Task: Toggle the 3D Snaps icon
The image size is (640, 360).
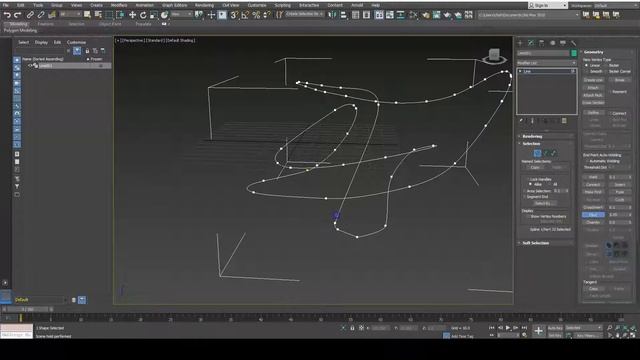Action: [234, 15]
